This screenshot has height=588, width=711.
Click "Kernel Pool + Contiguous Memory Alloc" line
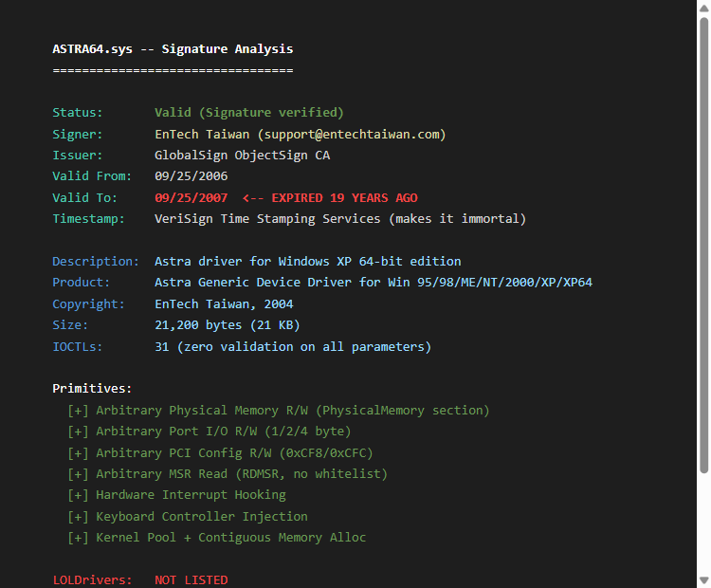click(216, 537)
